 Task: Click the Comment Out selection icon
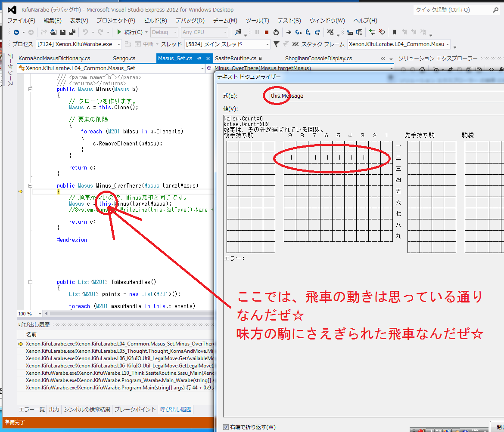(x=372, y=32)
